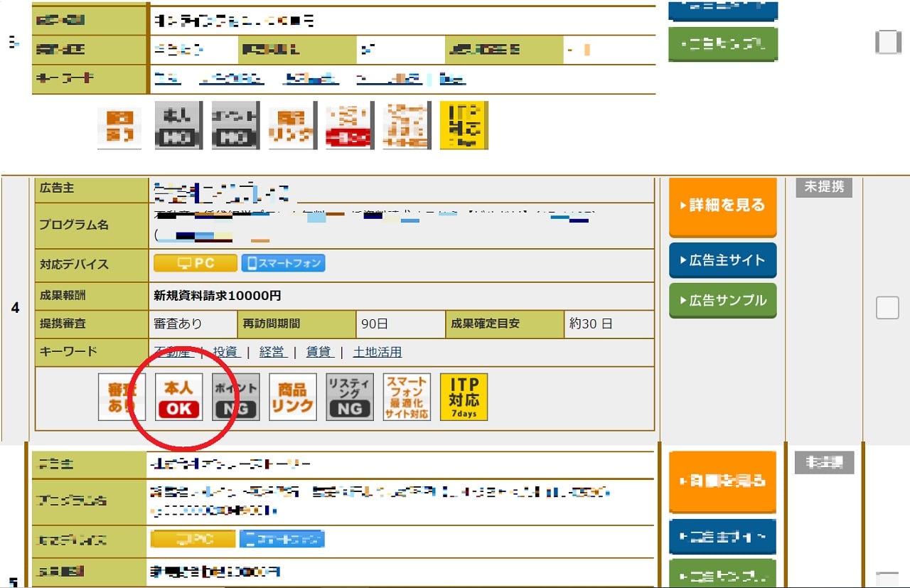Click the 未提携 status label for program 4
The height and width of the screenshot is (588, 910).
click(x=823, y=187)
